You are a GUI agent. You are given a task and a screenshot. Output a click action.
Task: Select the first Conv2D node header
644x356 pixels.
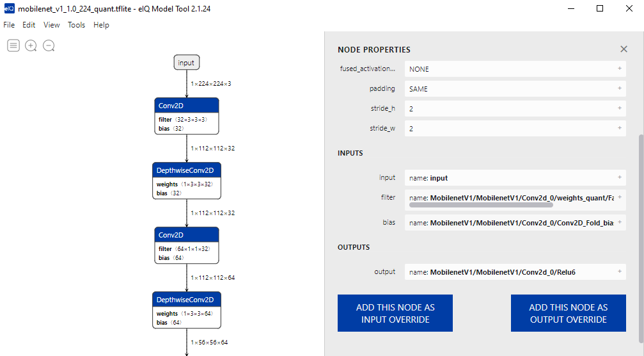click(x=187, y=106)
